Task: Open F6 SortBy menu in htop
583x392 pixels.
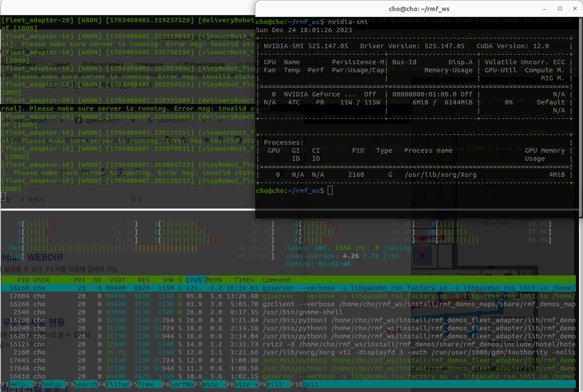Action: [178, 384]
